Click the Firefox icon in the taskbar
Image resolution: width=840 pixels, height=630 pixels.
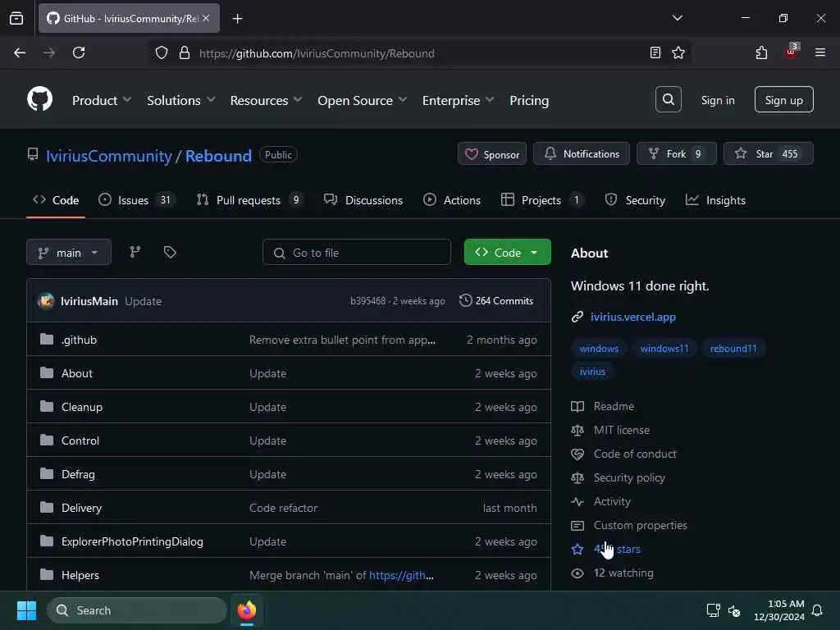(x=246, y=610)
